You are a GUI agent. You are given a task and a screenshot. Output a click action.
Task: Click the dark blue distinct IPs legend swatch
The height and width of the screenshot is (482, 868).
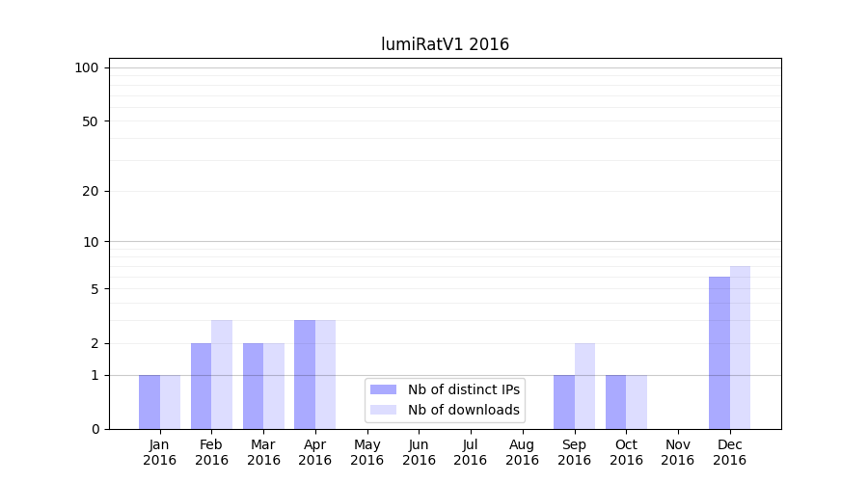pyautogui.click(x=383, y=389)
